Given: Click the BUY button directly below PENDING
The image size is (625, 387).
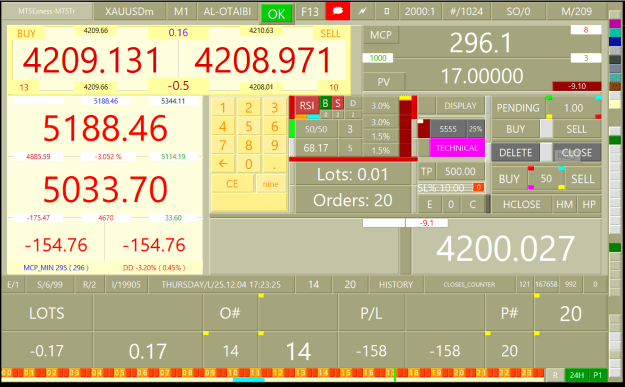Looking at the screenshot, I should 516,129.
